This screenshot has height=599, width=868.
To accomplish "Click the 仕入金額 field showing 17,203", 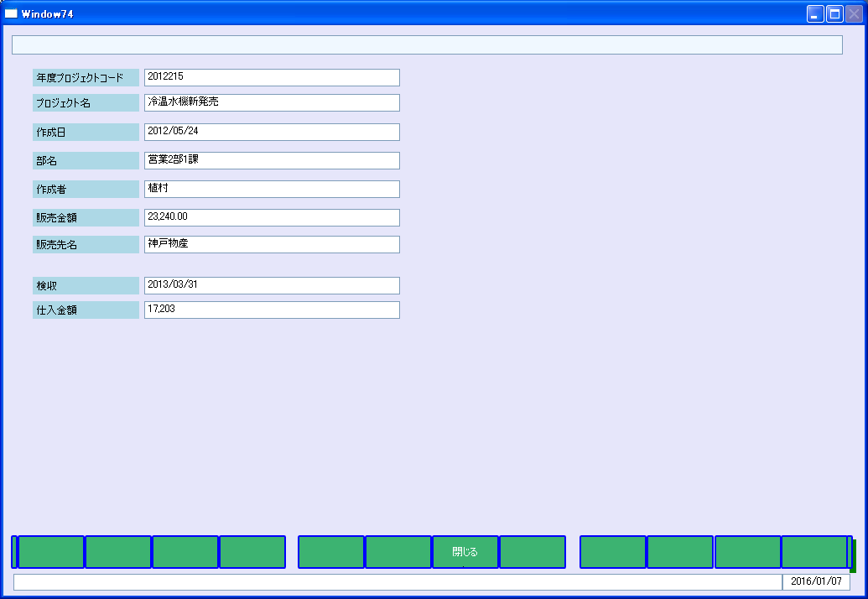I will pos(272,310).
